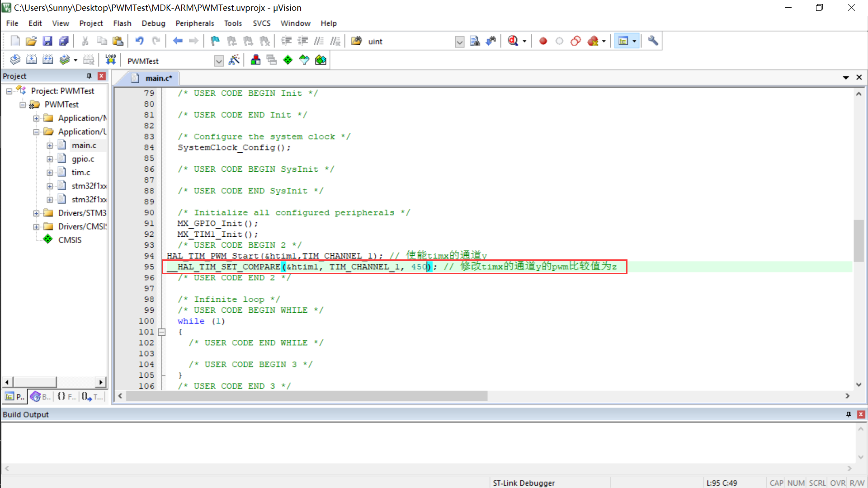Screen dimensions: 868x488
Task: Open the Peripherals menu
Action: click(x=194, y=23)
